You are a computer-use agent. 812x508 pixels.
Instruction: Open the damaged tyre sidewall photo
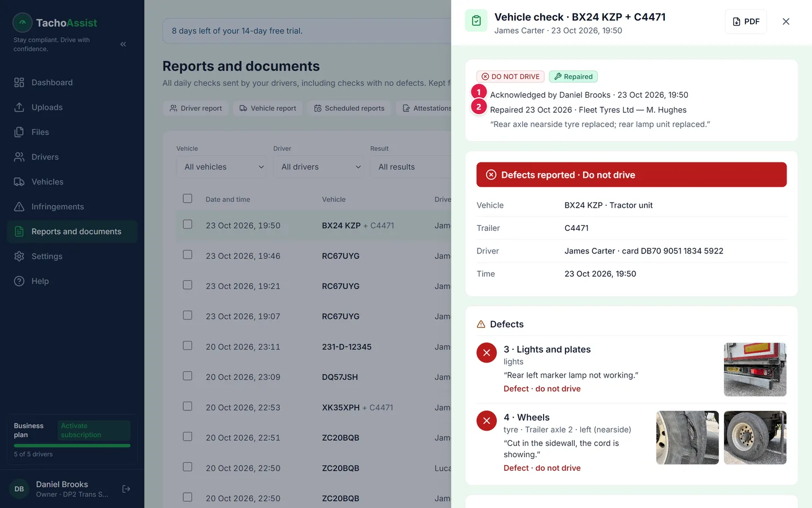(687, 437)
